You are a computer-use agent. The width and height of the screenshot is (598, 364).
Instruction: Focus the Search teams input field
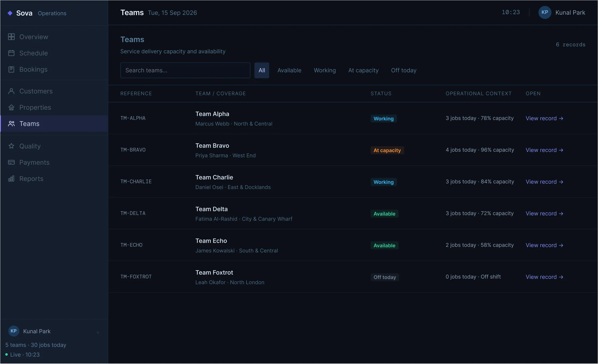tap(185, 71)
